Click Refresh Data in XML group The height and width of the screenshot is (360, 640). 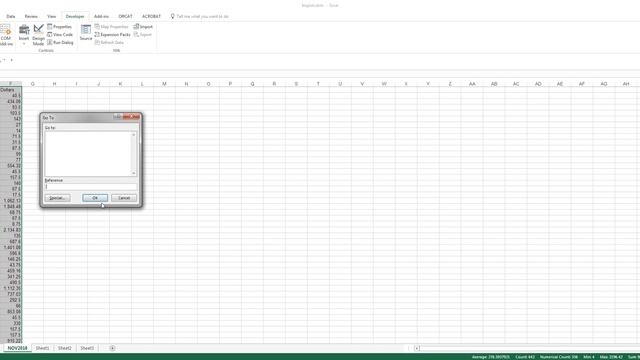coord(109,42)
